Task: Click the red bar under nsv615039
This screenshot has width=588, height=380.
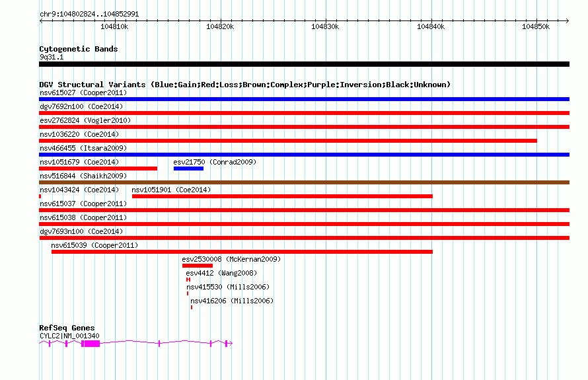Action: pos(242,252)
